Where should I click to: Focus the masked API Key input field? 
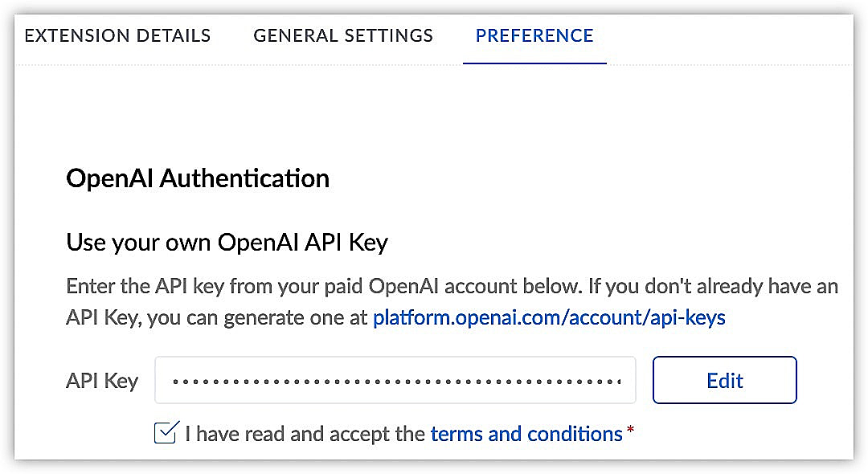tap(395, 380)
